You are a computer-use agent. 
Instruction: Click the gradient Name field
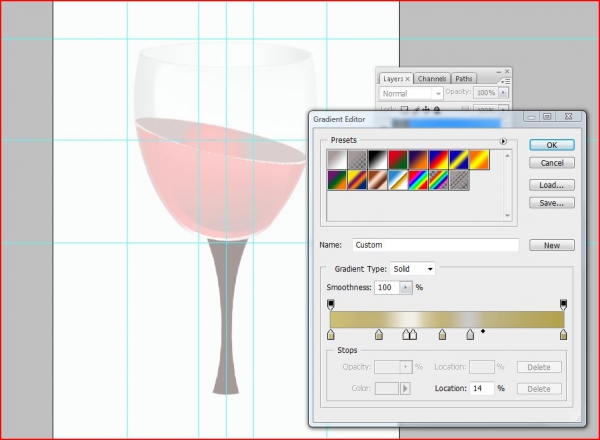pyautogui.click(x=435, y=245)
